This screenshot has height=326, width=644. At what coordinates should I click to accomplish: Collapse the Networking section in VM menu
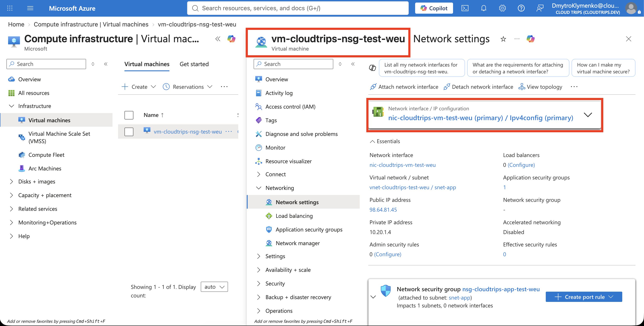click(258, 188)
